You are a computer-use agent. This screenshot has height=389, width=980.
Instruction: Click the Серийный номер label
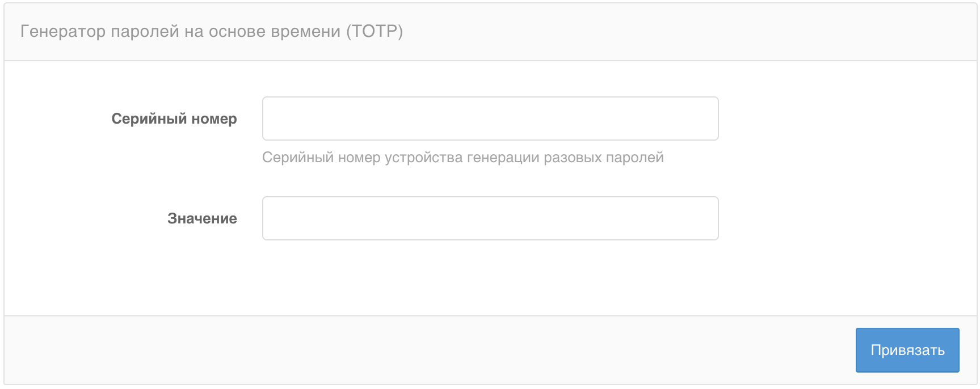pyautogui.click(x=174, y=119)
